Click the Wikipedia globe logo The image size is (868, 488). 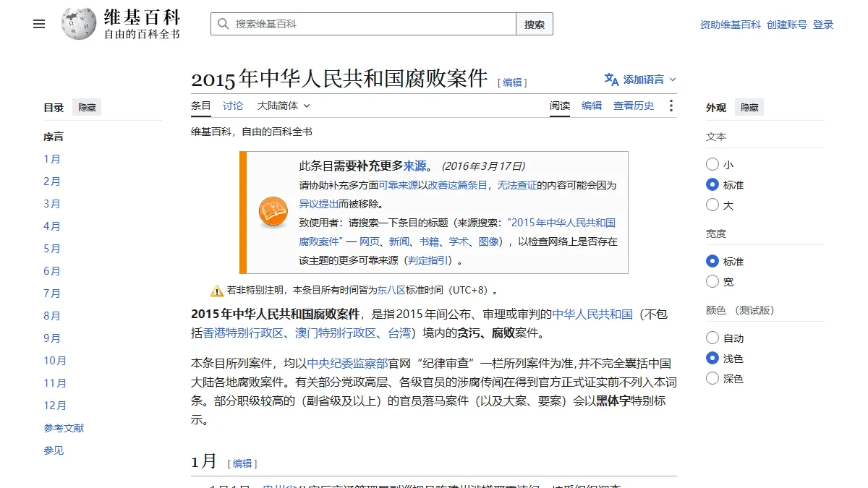(x=79, y=24)
